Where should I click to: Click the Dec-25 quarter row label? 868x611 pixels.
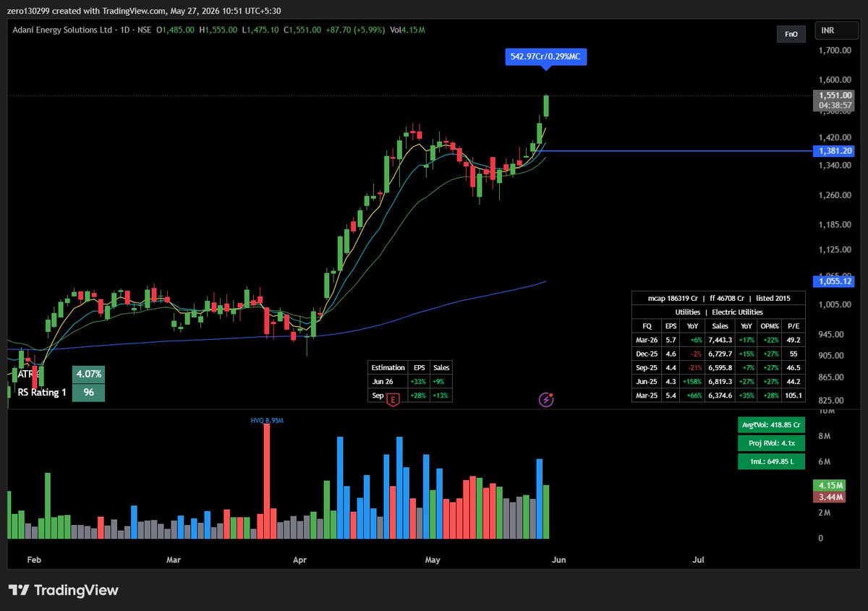pyautogui.click(x=647, y=354)
